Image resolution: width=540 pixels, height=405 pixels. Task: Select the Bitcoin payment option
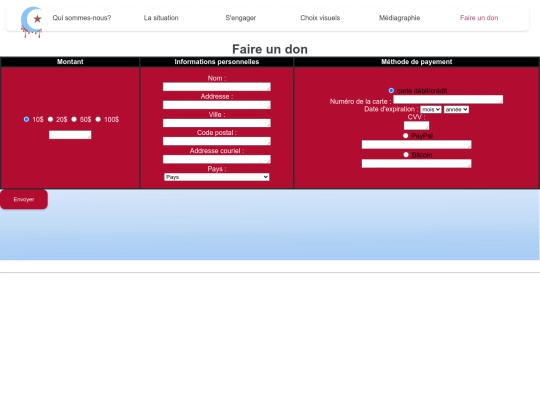[406, 155]
